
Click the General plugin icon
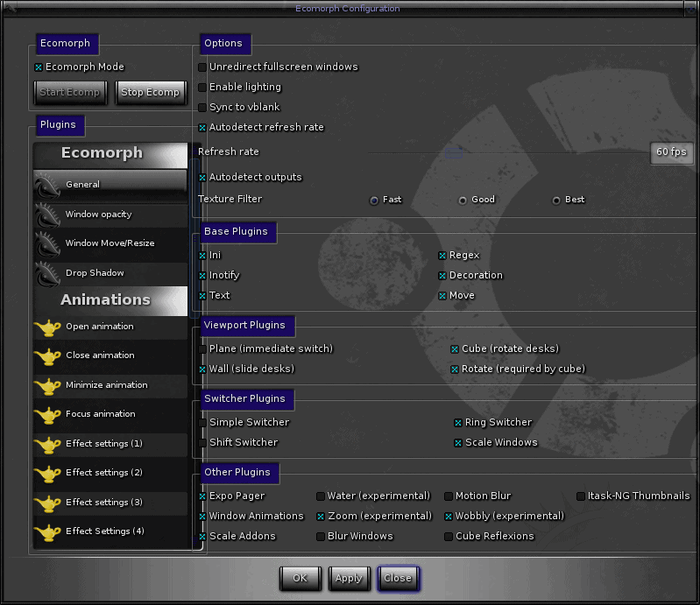pos(47,185)
